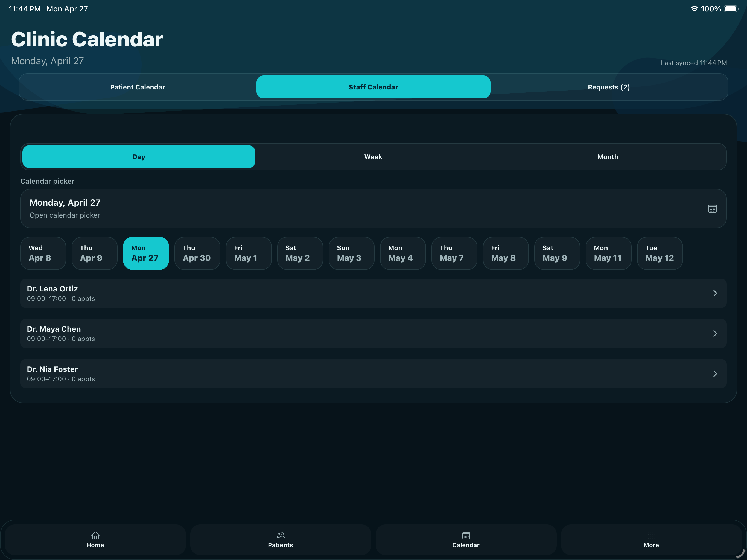Select the Calendar icon in bottom navigation
747x560 pixels.
tap(465, 539)
